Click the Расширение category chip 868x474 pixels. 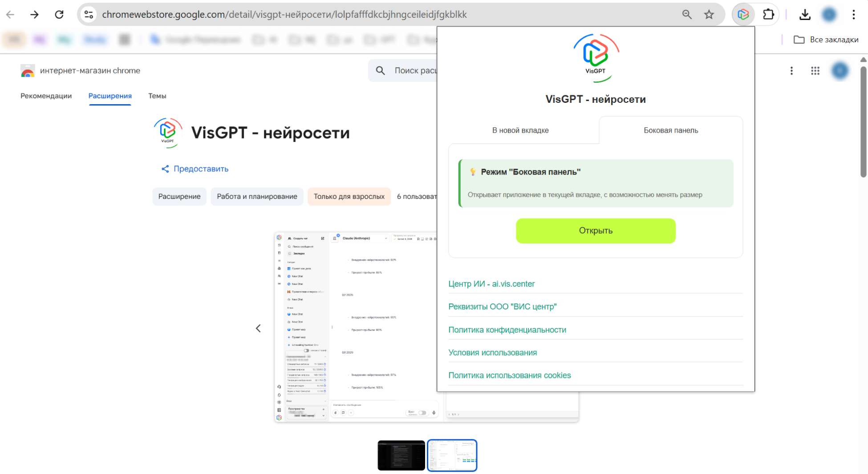179,196
